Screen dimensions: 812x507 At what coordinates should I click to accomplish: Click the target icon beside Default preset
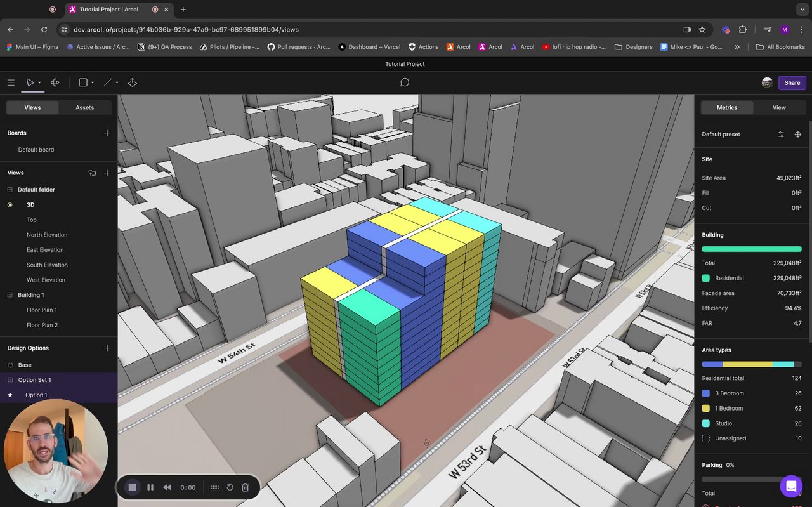click(x=798, y=135)
